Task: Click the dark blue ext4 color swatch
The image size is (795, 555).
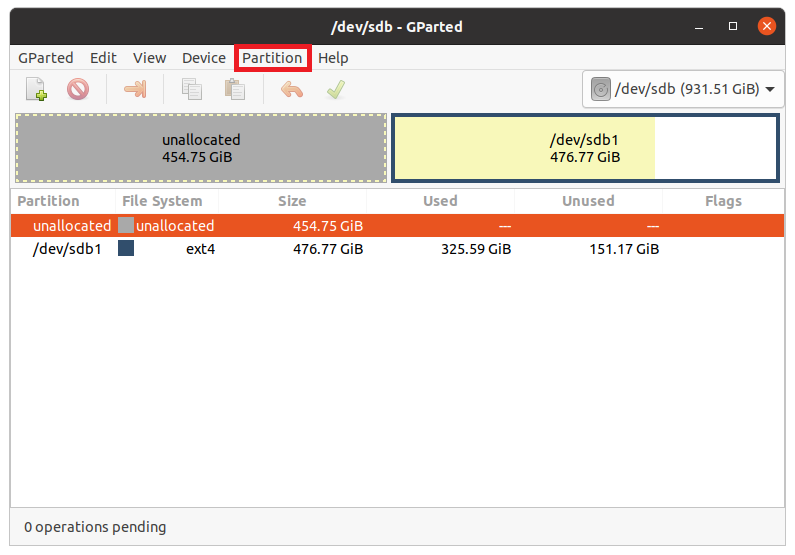Action: point(126,248)
